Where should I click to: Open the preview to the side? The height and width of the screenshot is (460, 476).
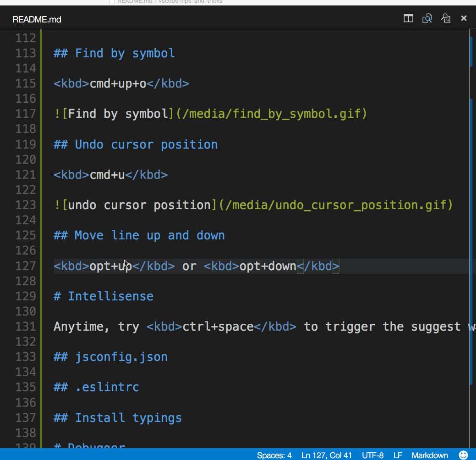[x=445, y=18]
